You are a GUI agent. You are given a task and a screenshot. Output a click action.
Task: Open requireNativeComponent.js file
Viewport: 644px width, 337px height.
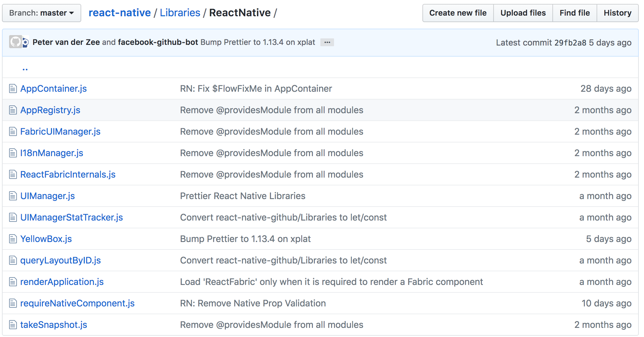coord(77,303)
